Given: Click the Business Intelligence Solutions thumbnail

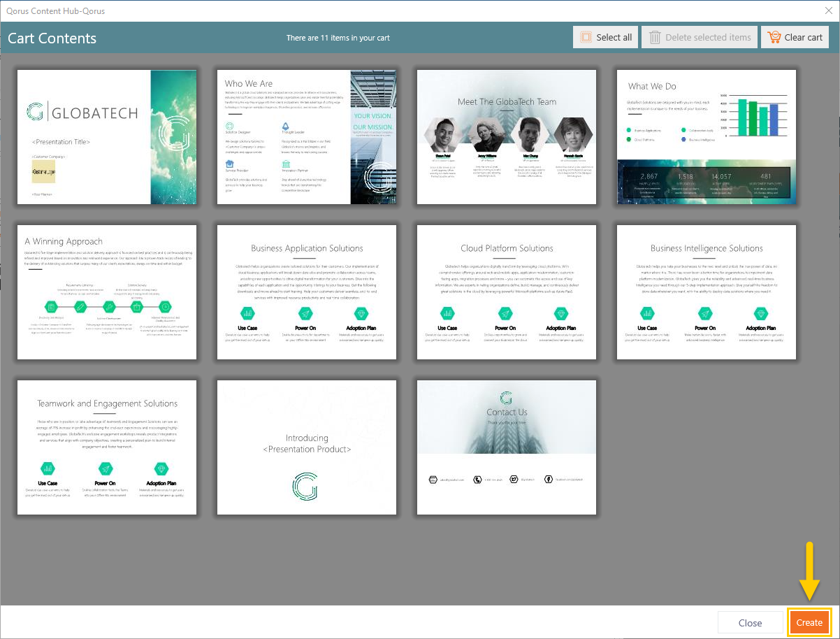Looking at the screenshot, I should 706,292.
